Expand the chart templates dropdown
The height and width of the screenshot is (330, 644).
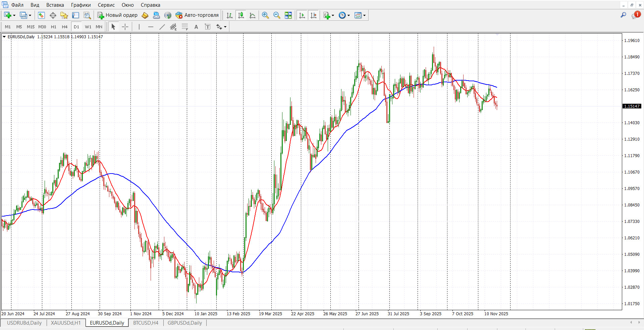(x=364, y=15)
